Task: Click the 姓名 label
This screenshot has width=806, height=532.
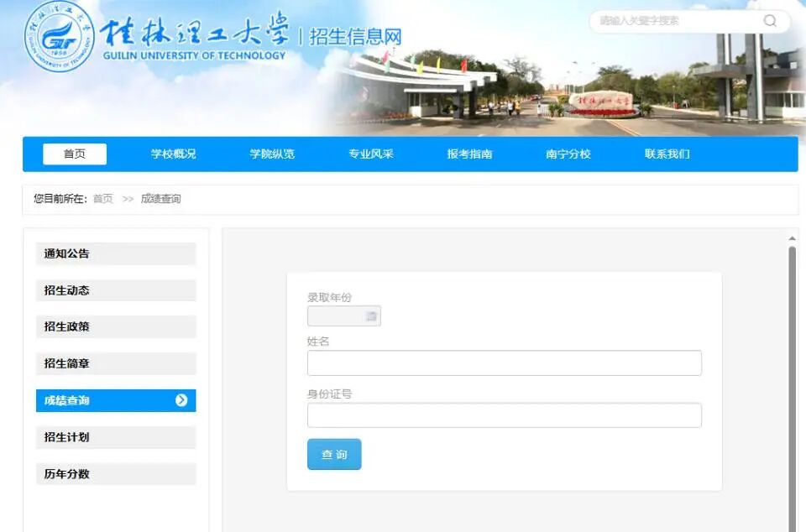Action: click(x=317, y=342)
